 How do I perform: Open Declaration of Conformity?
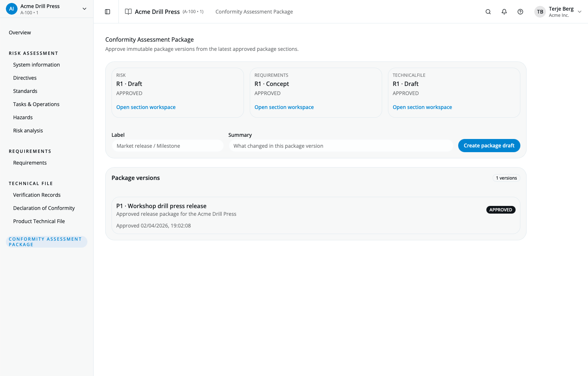pyautogui.click(x=44, y=208)
